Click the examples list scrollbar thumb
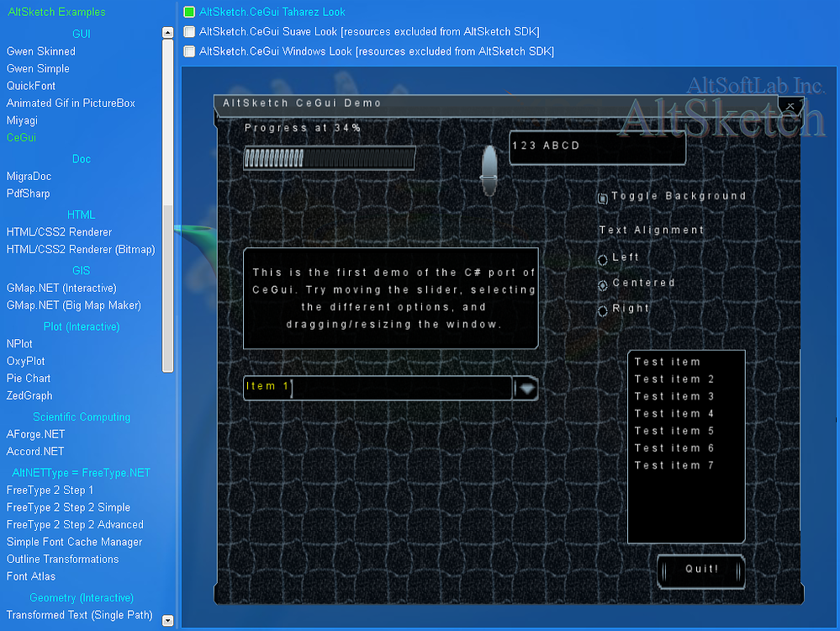Screen dimensions: 840x631 168,286
